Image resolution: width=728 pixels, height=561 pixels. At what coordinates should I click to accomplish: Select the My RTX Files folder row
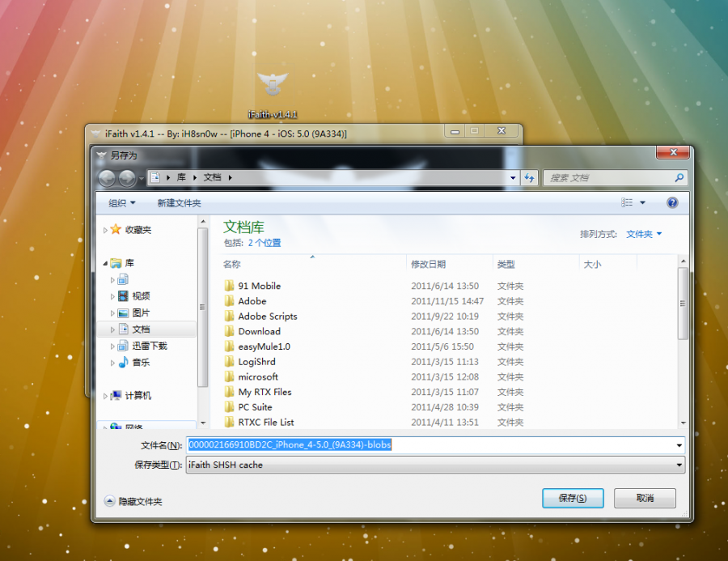pos(375,392)
